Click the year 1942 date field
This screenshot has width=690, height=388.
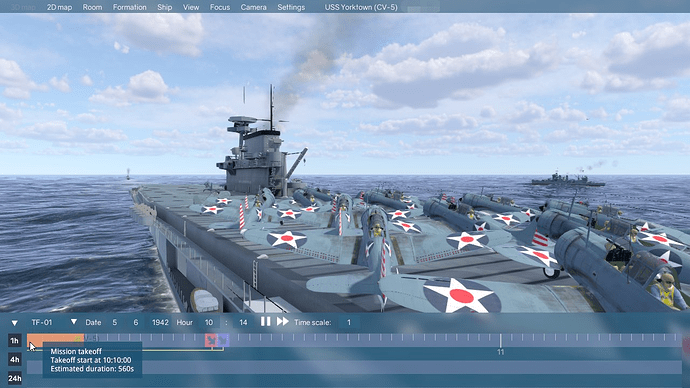160,322
